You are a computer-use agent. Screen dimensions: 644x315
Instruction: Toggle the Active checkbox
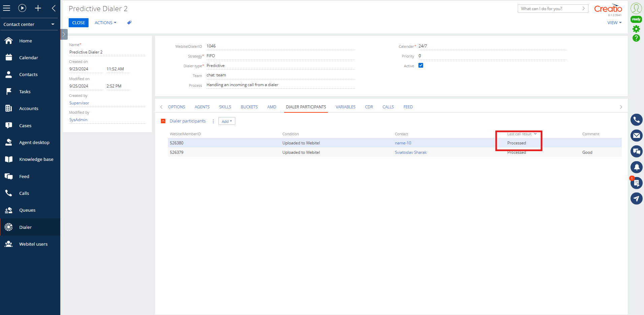tap(421, 65)
